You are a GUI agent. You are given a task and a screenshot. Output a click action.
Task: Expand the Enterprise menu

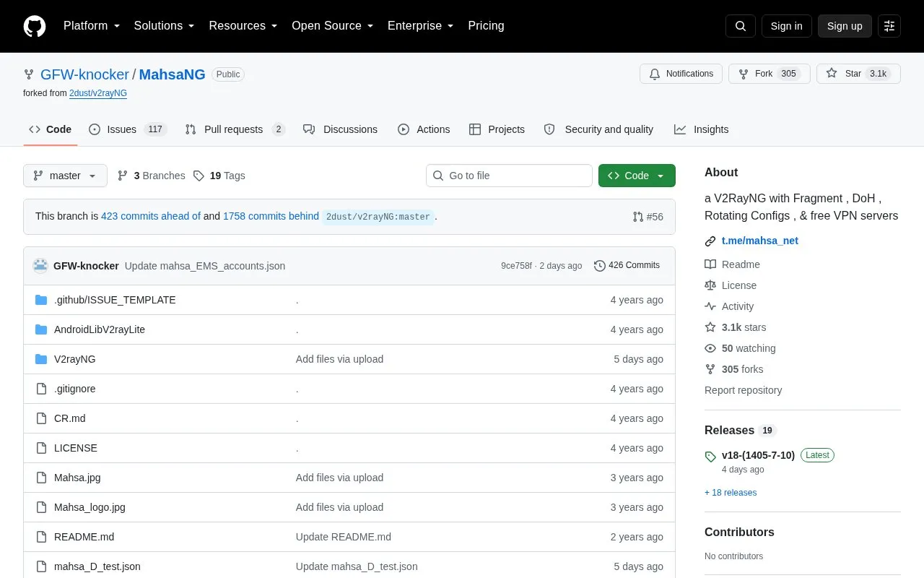tap(420, 26)
